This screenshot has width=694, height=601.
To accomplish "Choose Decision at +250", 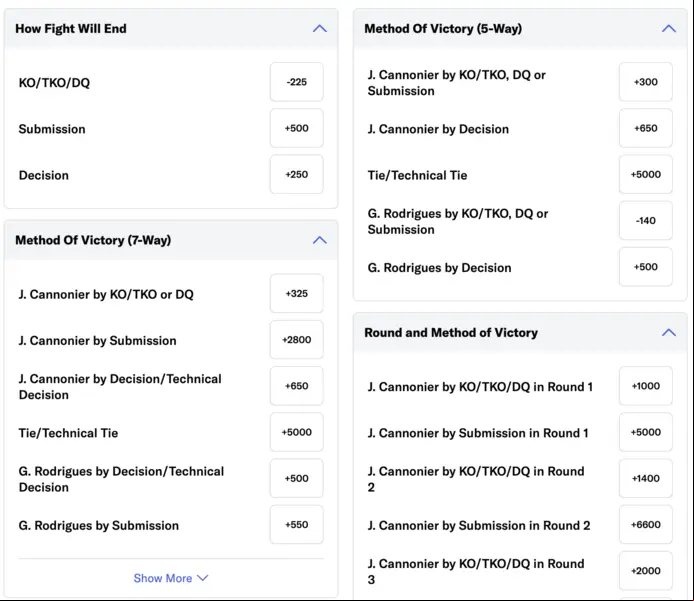I will [297, 174].
